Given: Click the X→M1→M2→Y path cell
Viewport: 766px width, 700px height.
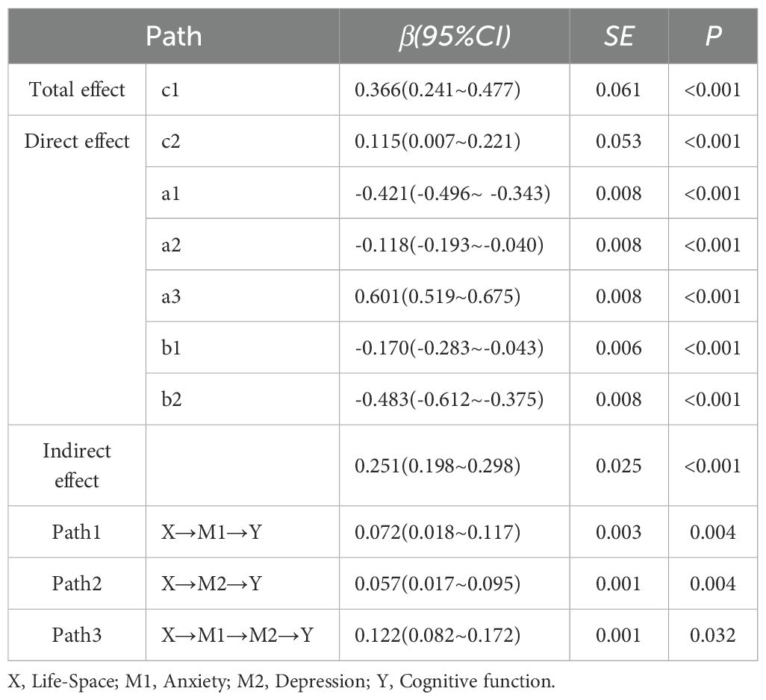Looking at the screenshot, I should pyautogui.click(x=237, y=635).
